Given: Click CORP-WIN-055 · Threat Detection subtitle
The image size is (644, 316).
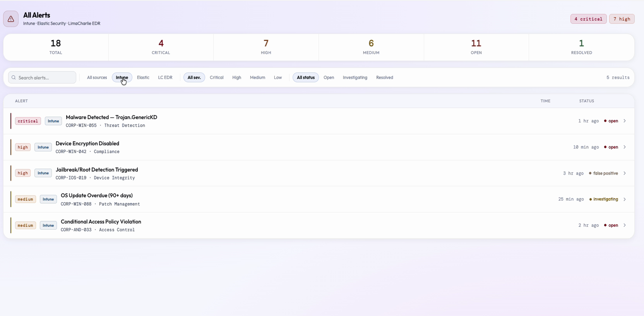Looking at the screenshot, I should [106, 125].
